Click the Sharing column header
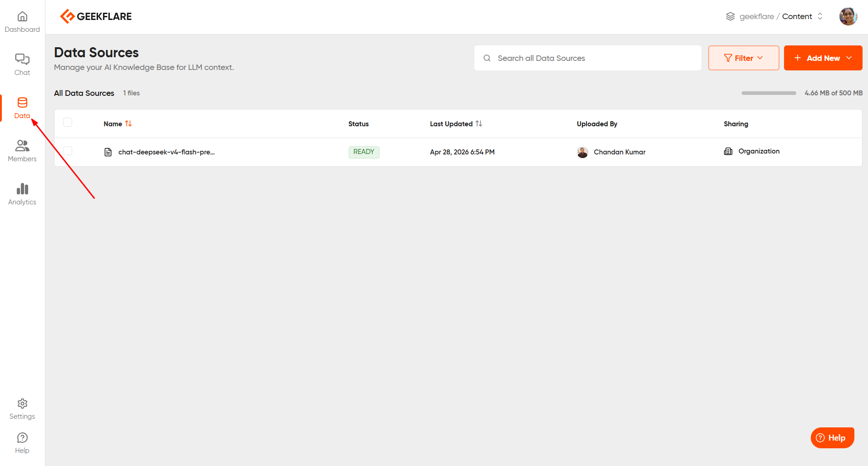The height and width of the screenshot is (466, 868). point(736,124)
